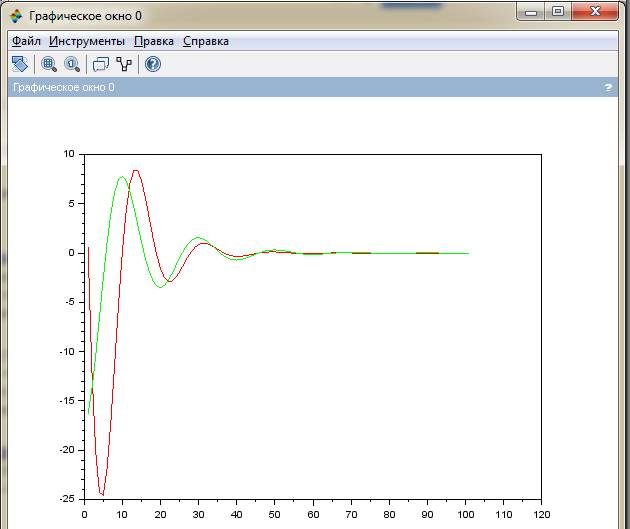Open the Инструменты menu

point(87,41)
